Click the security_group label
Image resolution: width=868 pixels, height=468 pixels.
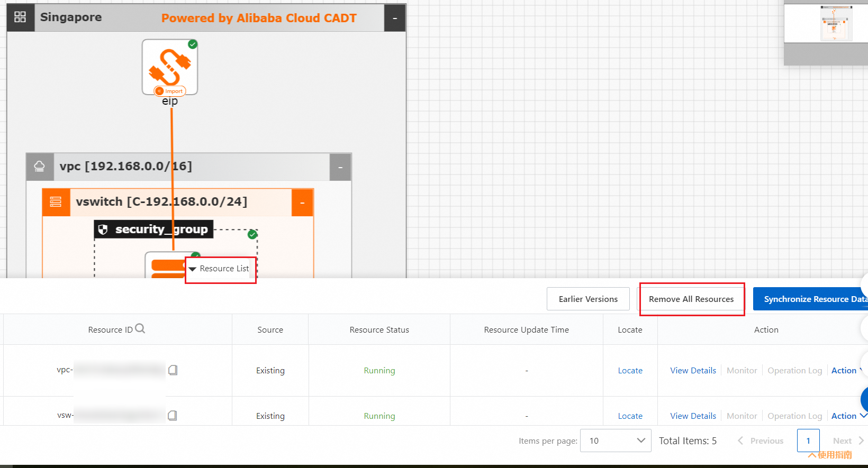(161, 229)
